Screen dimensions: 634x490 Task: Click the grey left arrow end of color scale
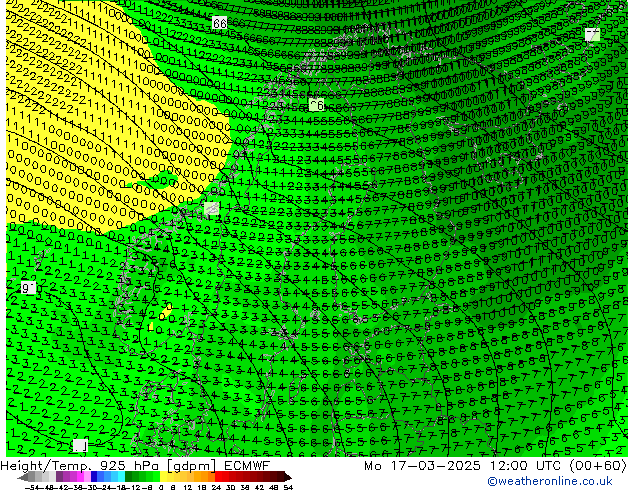click(23, 477)
